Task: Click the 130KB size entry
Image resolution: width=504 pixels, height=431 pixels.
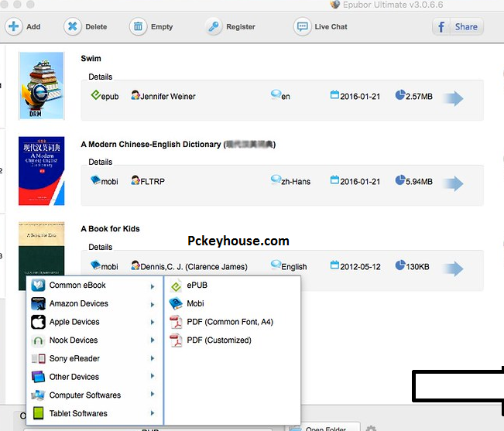Action: coord(413,266)
